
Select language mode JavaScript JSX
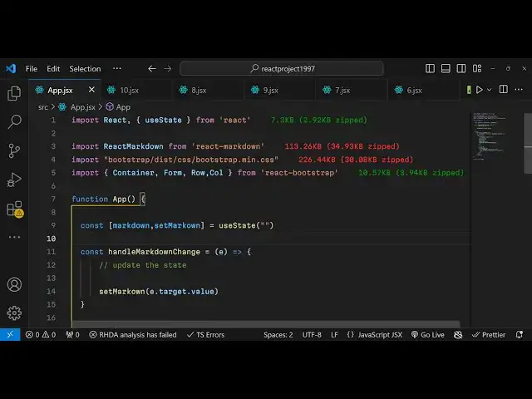click(x=375, y=335)
